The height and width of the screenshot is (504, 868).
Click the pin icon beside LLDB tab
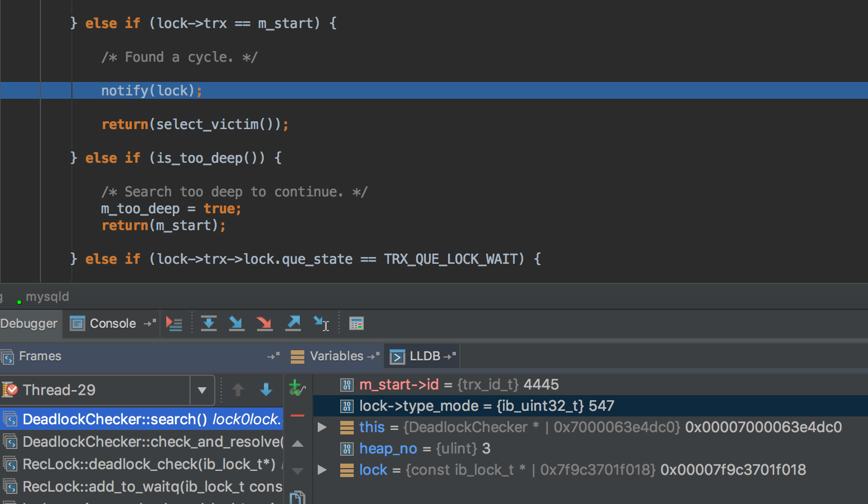coord(450,356)
